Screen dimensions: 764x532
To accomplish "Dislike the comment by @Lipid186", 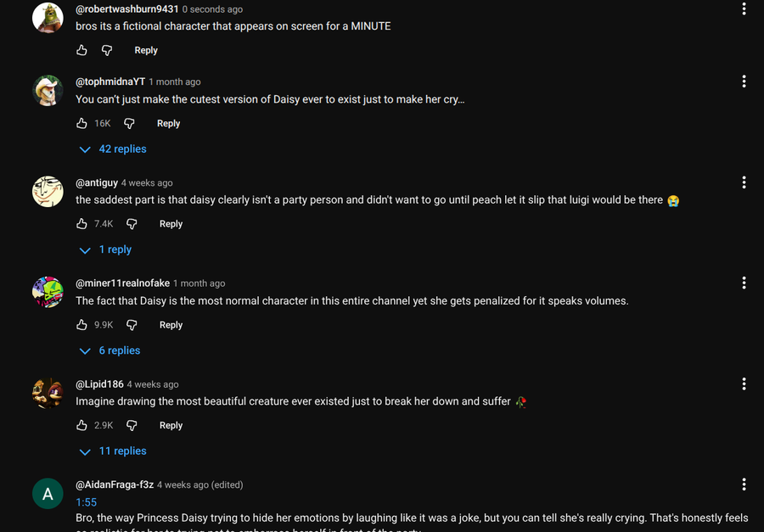I will [132, 425].
